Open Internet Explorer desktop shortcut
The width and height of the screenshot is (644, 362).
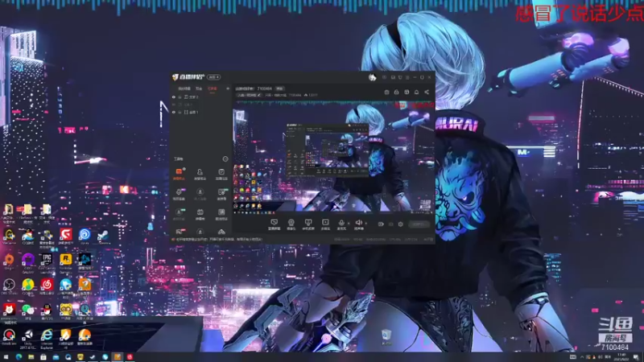click(x=47, y=339)
